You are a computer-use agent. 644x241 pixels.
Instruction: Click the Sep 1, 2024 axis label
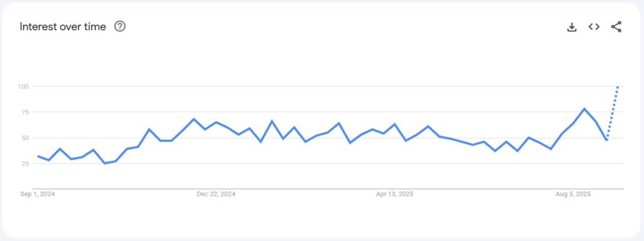tap(38, 194)
